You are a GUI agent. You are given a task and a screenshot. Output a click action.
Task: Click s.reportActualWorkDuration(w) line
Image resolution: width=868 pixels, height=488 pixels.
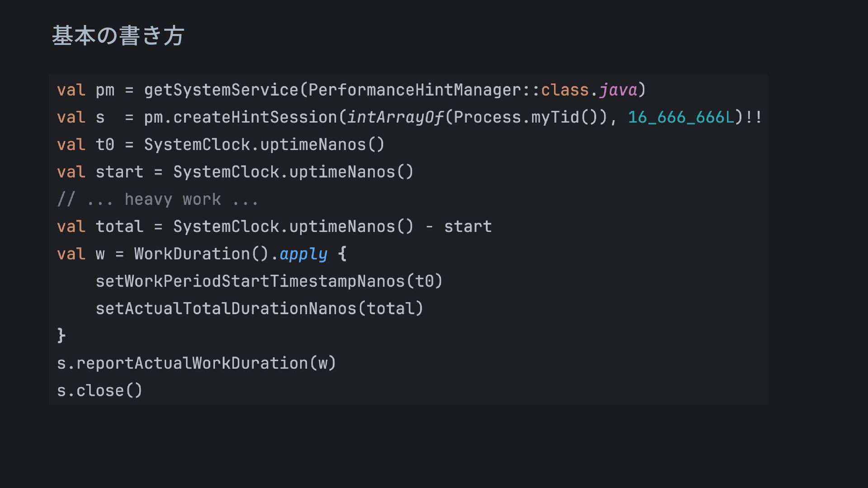click(x=196, y=363)
